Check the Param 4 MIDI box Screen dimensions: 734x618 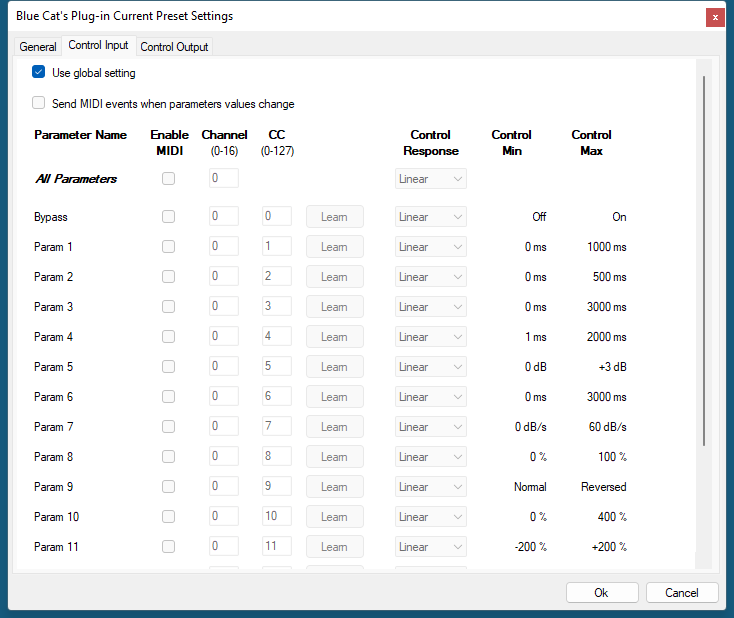[169, 336]
